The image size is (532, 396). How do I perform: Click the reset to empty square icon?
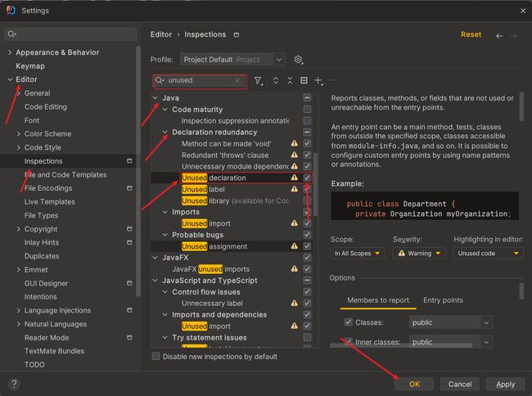(x=304, y=80)
